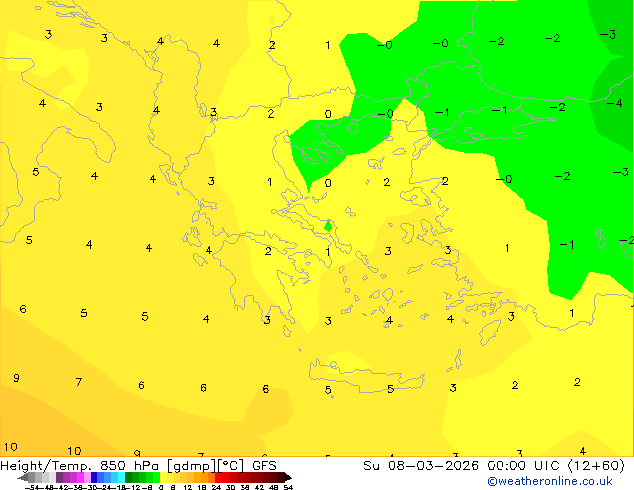The image size is (634, 490).
Task: Select the pure yellow swatch above the 0 label
Action: pos(163,477)
